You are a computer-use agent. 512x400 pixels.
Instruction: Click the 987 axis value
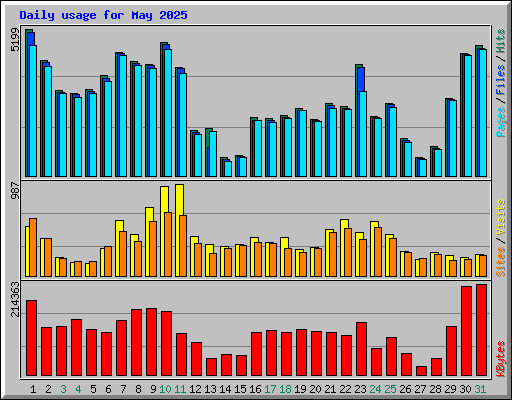[15, 190]
